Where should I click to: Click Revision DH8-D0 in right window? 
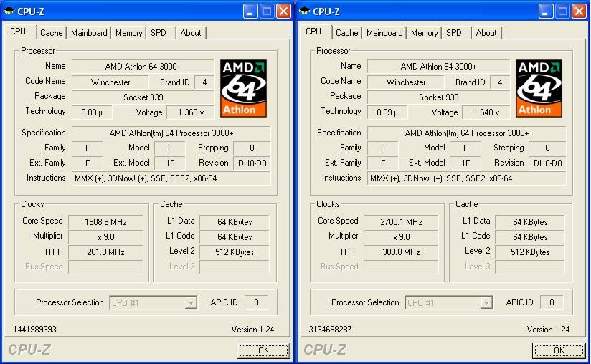click(548, 163)
